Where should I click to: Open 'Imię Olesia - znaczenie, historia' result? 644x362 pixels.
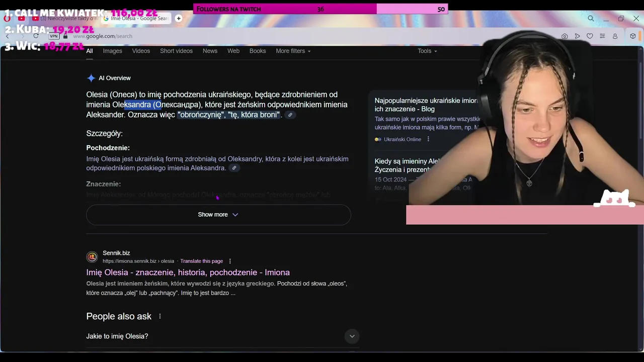tap(188, 273)
